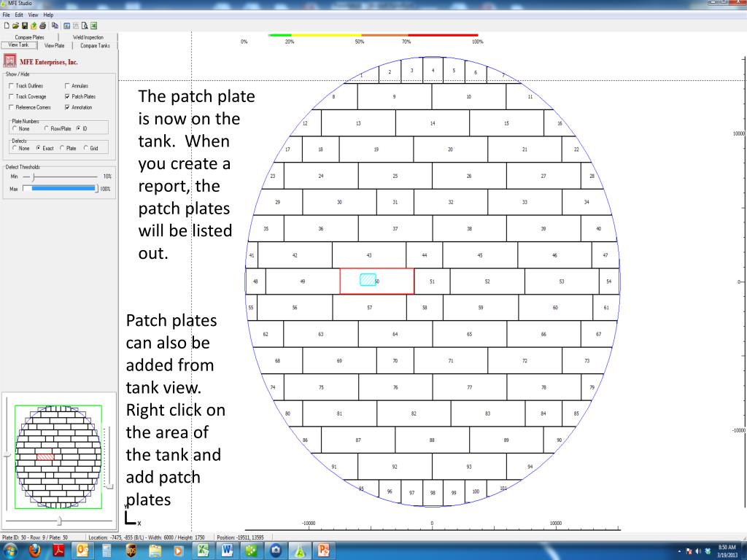Select Row/Plate radio button
This screenshot has height=560, width=747.
click(x=47, y=128)
